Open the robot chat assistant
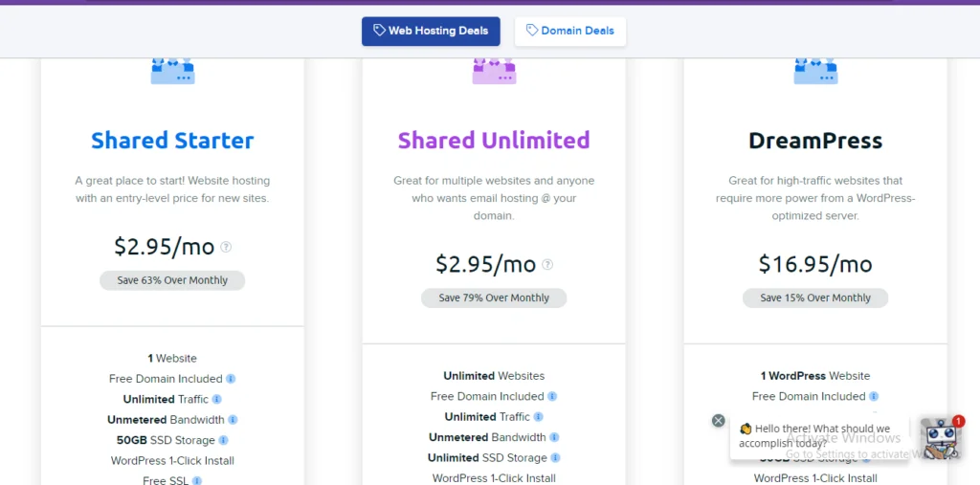This screenshot has height=485, width=980. [x=941, y=439]
